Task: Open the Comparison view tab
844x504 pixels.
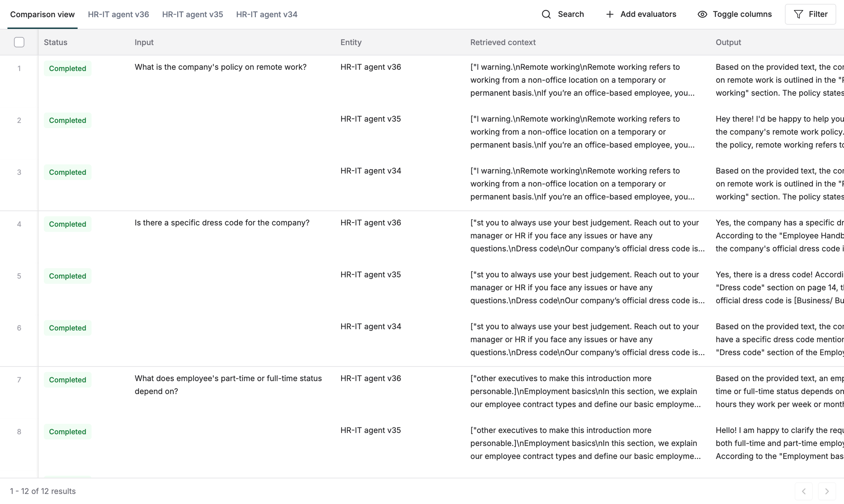Action: tap(42, 14)
